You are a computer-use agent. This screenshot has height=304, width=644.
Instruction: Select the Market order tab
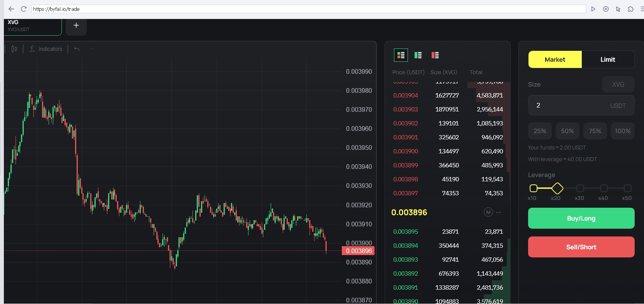[x=555, y=59]
